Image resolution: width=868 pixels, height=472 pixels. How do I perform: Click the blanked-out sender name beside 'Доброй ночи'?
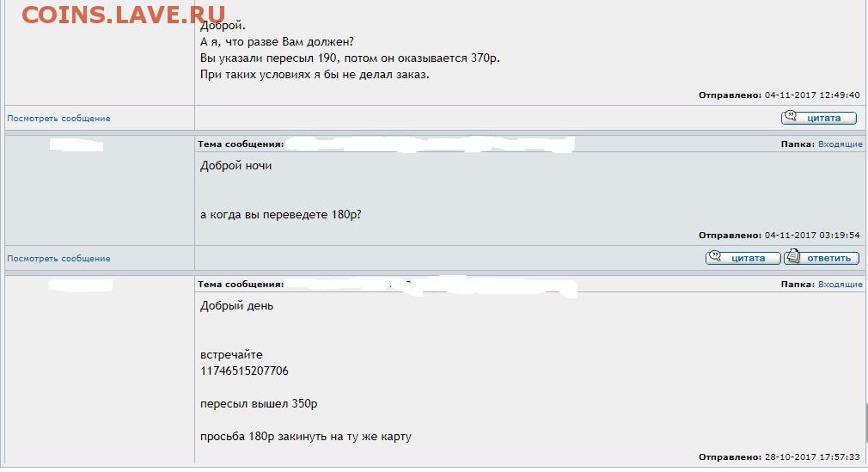[76, 145]
